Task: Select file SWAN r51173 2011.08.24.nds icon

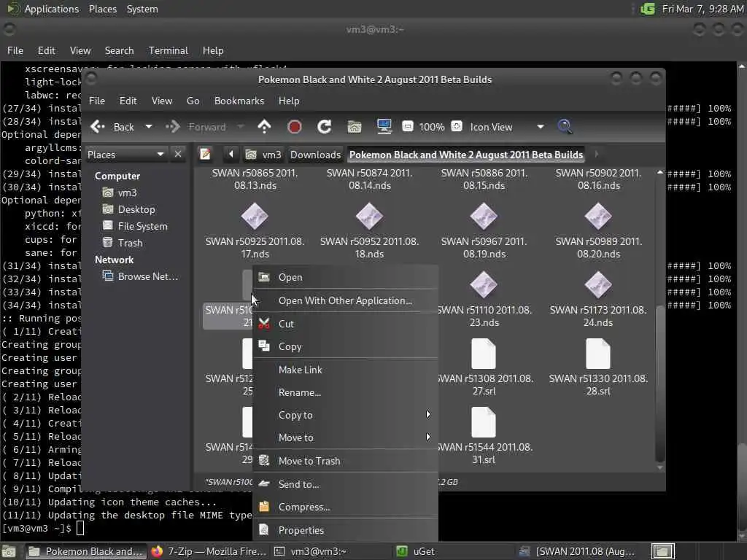Action: pyautogui.click(x=598, y=285)
